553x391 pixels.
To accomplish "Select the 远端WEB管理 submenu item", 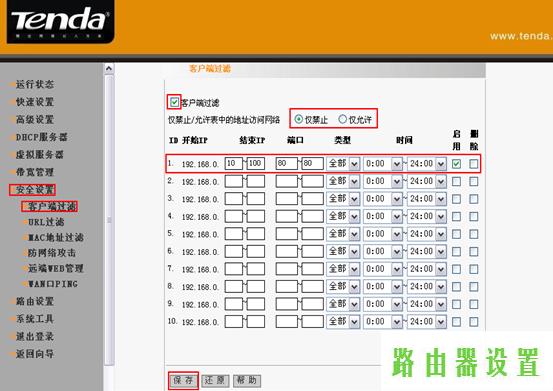I will tap(56, 268).
